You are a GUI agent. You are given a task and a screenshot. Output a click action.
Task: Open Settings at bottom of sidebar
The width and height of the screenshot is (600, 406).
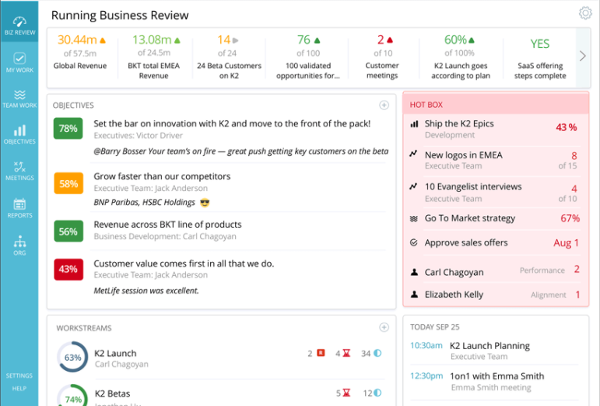(x=19, y=375)
